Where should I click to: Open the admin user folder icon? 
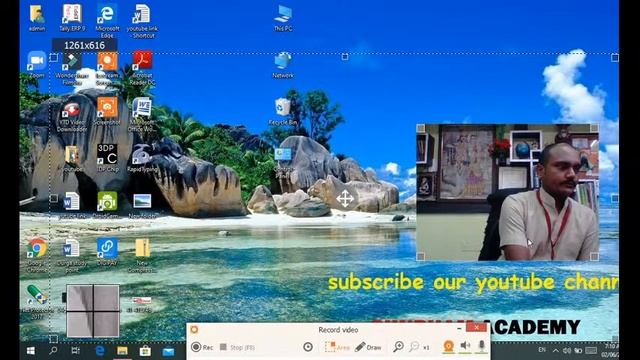click(37, 18)
